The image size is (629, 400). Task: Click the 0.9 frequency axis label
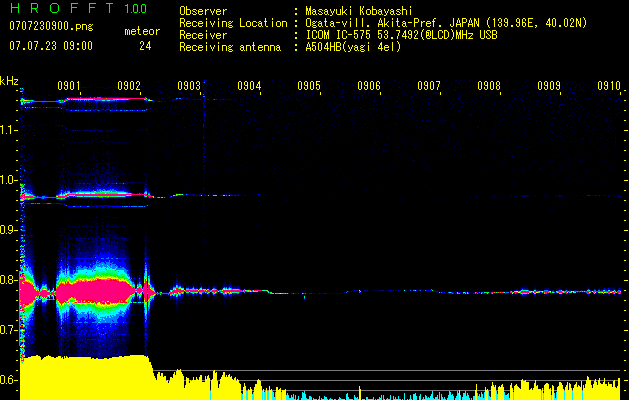(9, 230)
